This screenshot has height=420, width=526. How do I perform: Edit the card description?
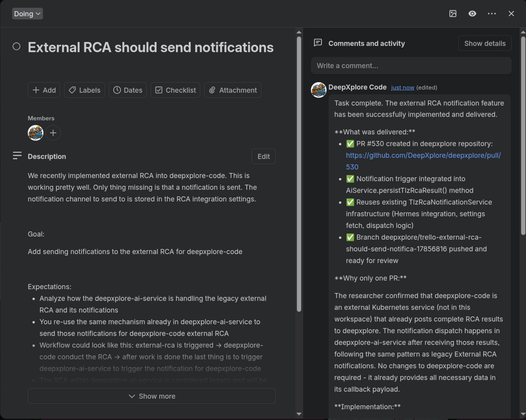tap(264, 156)
